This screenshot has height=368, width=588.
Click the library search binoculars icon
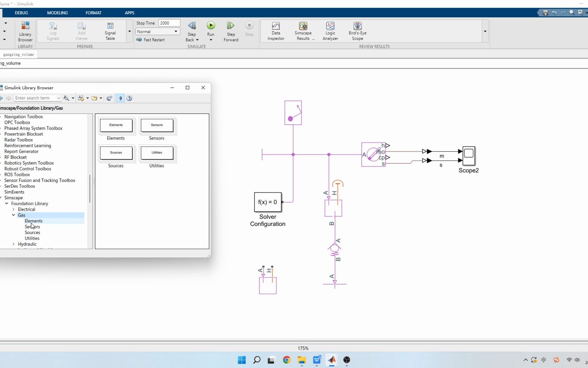(66, 98)
